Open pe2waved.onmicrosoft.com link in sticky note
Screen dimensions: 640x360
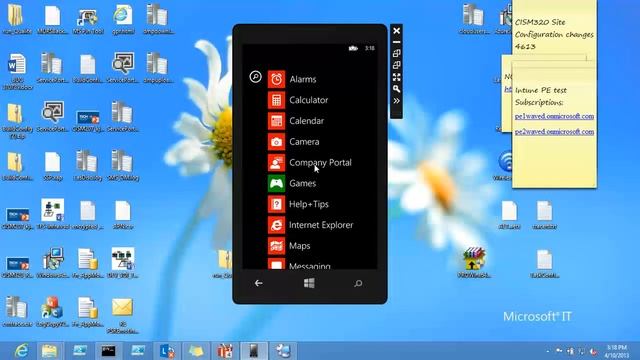[554, 131]
